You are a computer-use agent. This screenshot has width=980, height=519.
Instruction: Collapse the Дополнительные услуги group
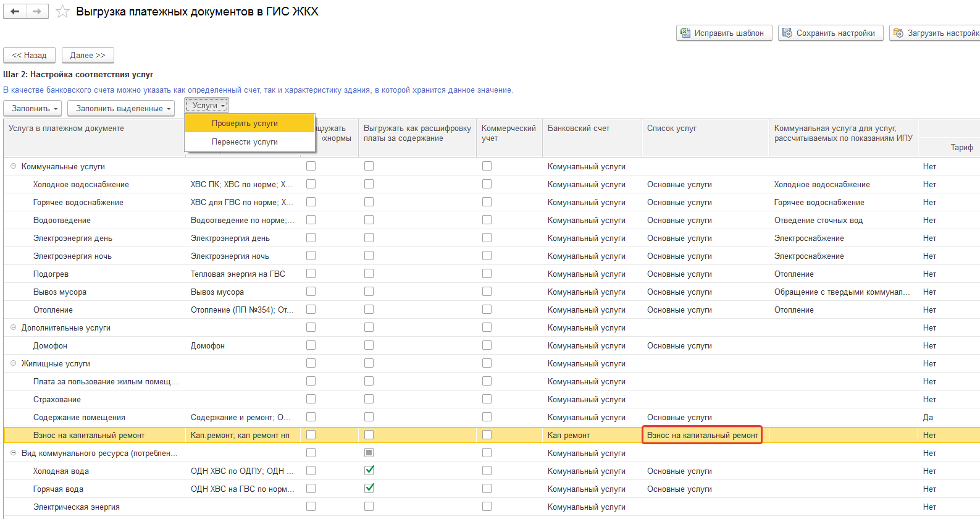pyautogui.click(x=13, y=327)
